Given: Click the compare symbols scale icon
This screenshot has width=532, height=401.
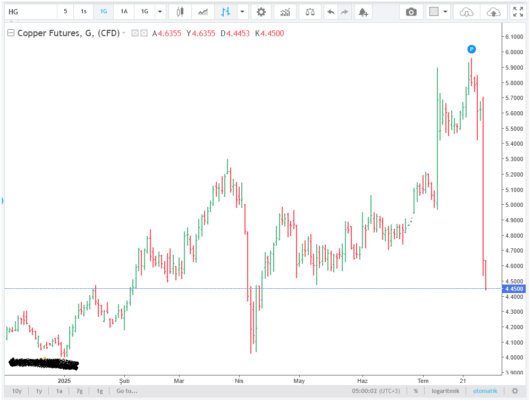Looking at the screenshot, I should click(x=310, y=11).
